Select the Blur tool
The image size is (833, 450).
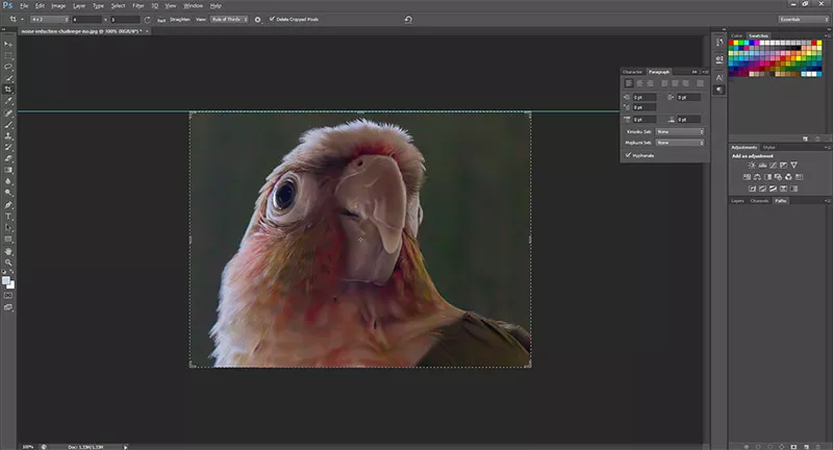8,181
